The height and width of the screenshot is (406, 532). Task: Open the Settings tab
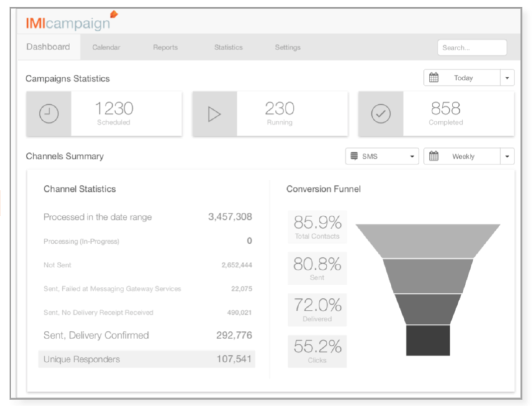[288, 47]
